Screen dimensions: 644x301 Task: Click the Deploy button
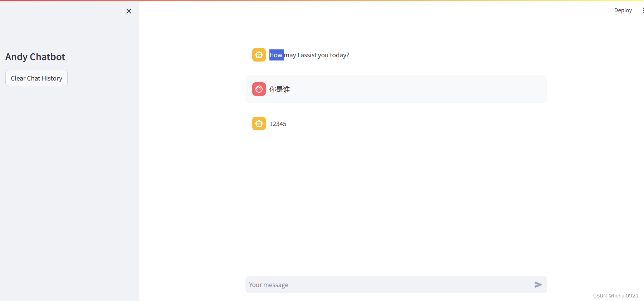[x=623, y=10]
